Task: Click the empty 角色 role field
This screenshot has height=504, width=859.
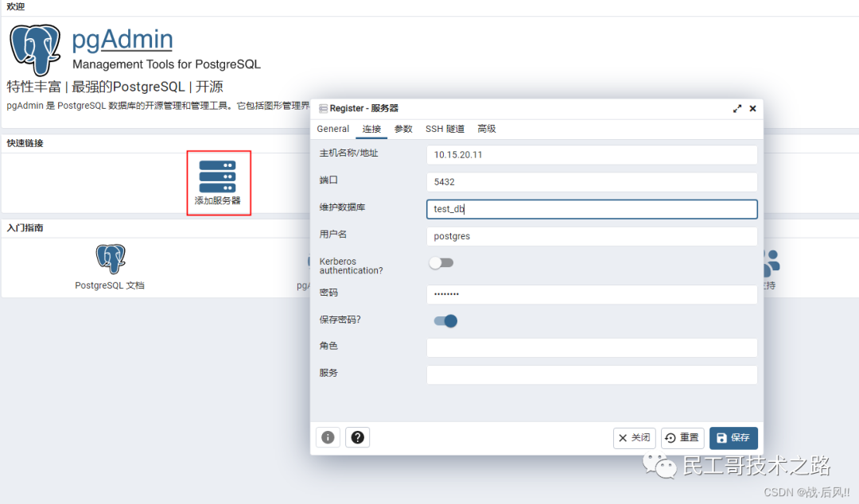Action: tap(592, 347)
